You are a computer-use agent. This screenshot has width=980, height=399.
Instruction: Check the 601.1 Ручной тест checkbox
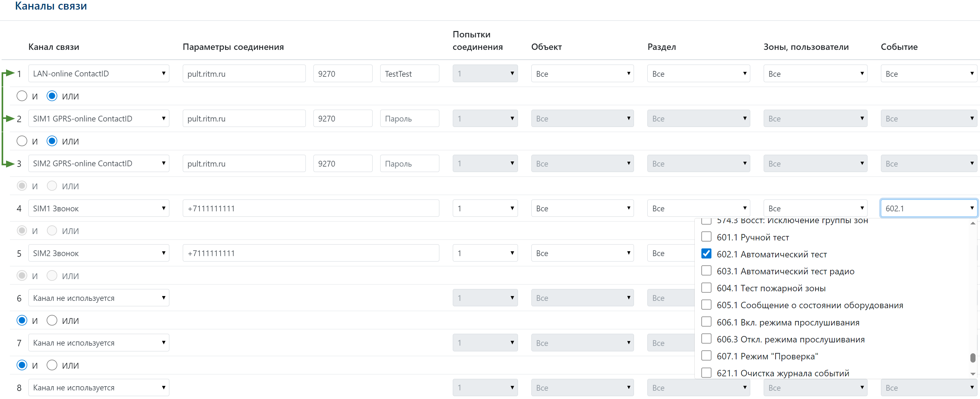point(706,237)
